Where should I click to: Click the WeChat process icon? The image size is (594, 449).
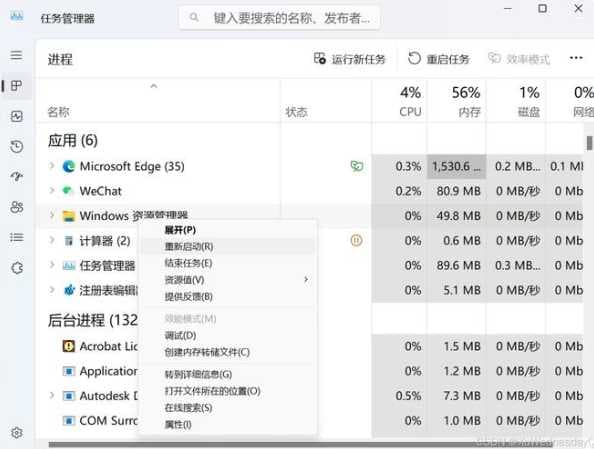[x=68, y=191]
